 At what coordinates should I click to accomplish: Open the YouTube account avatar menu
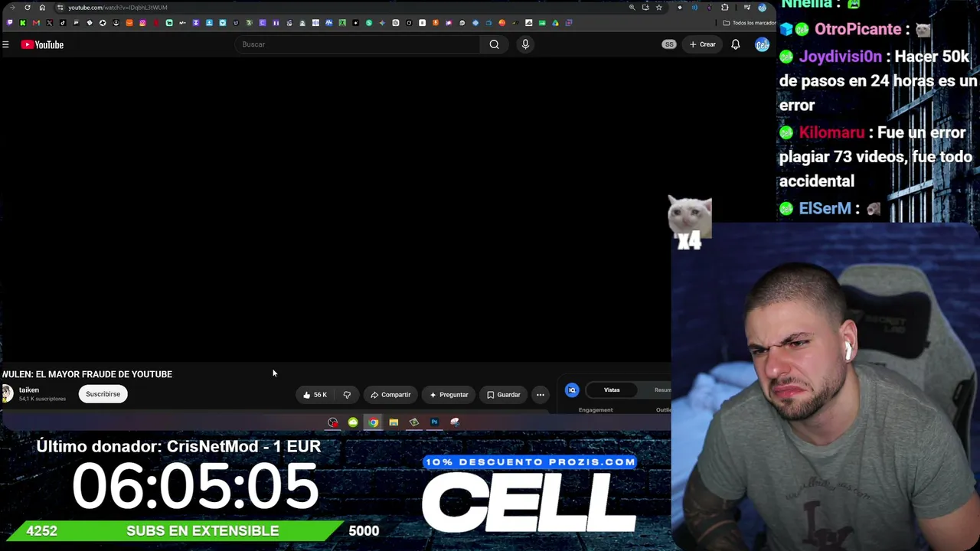pos(762,44)
